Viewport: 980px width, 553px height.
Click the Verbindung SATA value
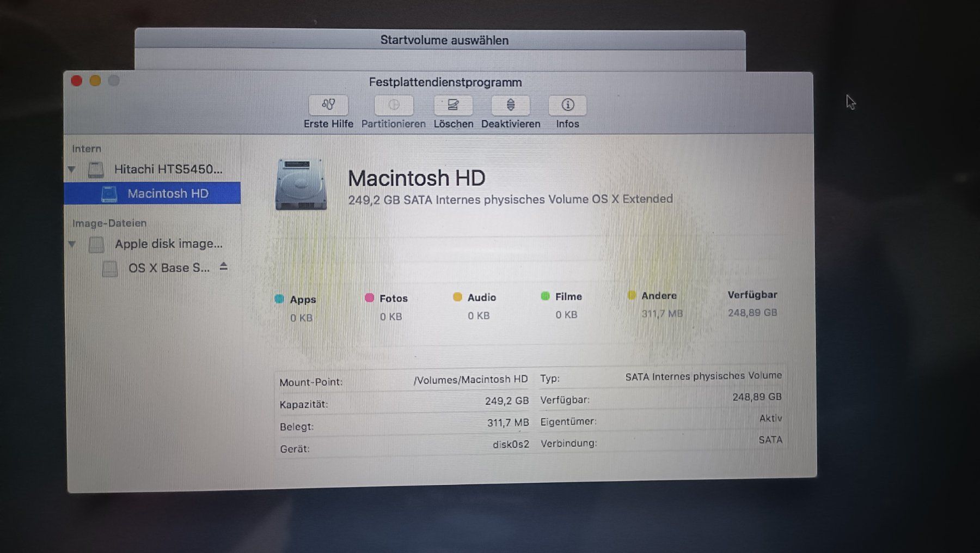click(770, 440)
